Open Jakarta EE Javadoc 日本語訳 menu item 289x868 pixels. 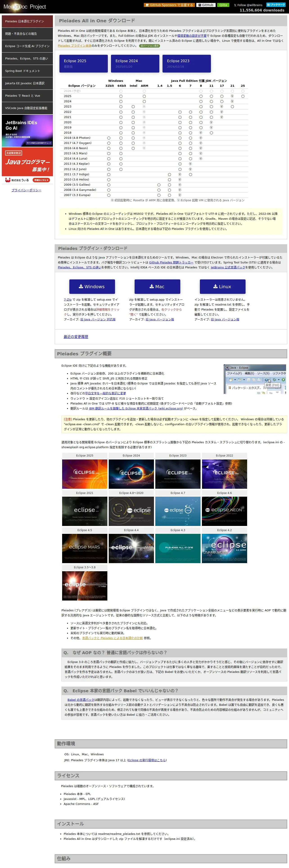pyautogui.click(x=27, y=83)
